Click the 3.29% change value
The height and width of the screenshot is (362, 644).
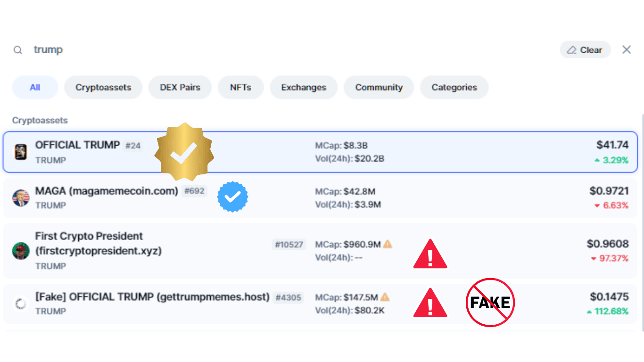click(616, 160)
